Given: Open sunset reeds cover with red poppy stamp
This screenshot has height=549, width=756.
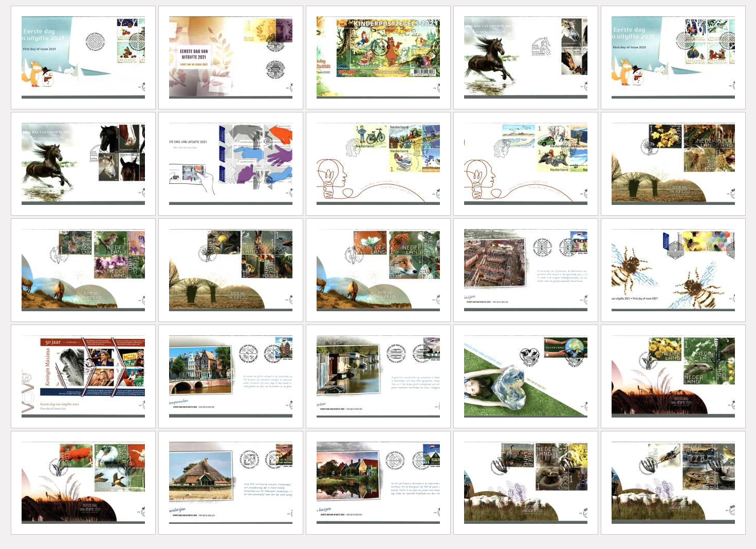Looking at the screenshot, I should coord(83,483).
